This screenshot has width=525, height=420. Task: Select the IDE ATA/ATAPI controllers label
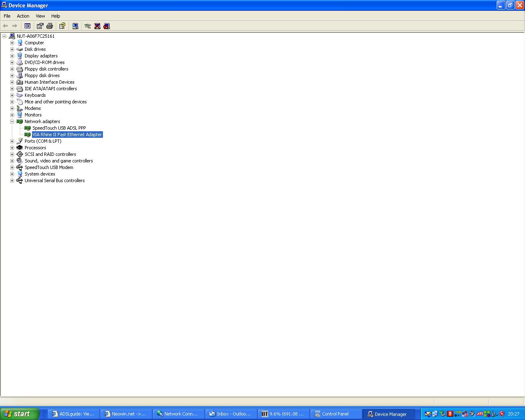click(x=51, y=89)
